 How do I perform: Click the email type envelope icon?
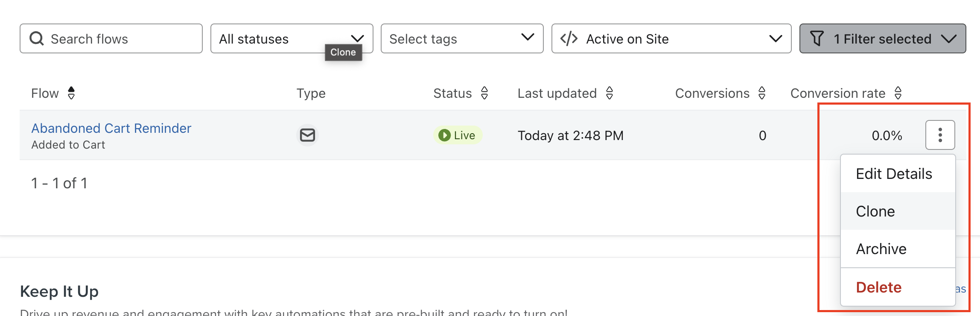[307, 135]
